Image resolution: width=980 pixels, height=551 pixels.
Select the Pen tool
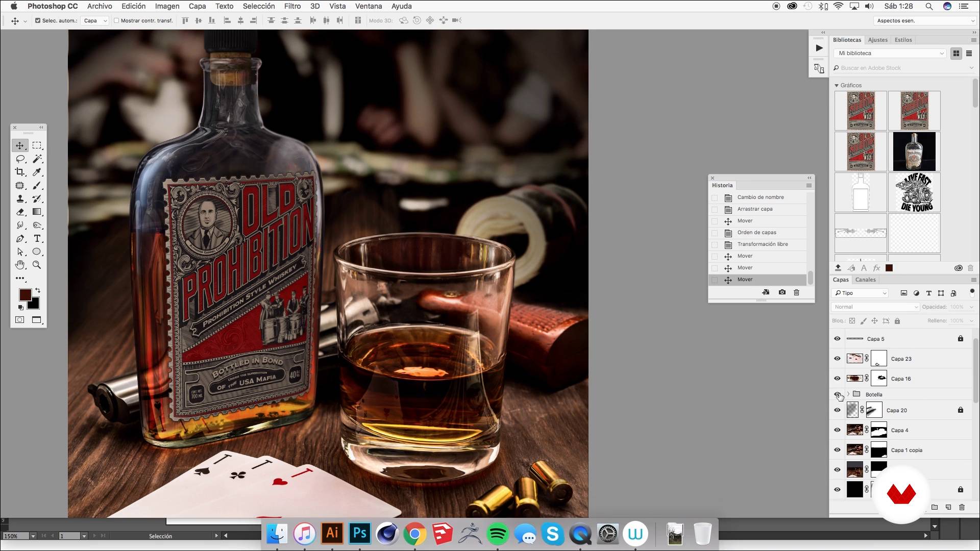20,239
